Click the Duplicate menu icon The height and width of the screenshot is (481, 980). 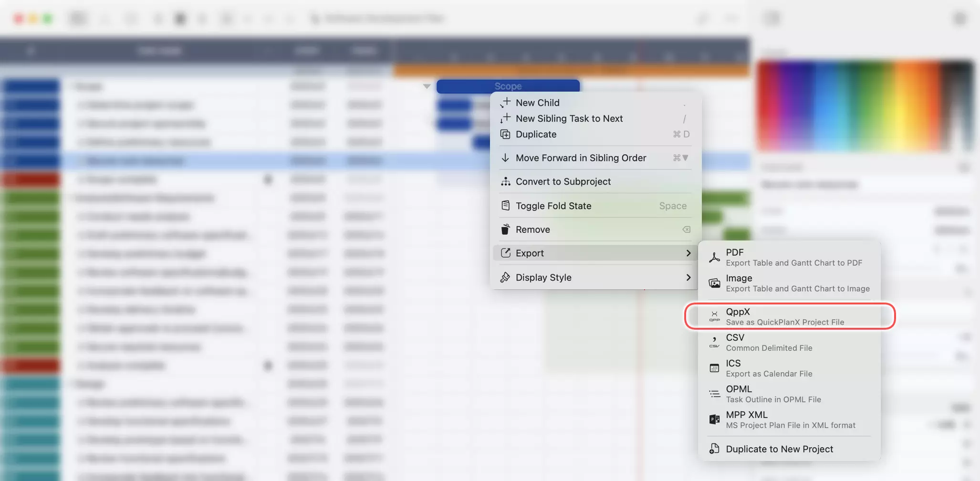click(505, 135)
